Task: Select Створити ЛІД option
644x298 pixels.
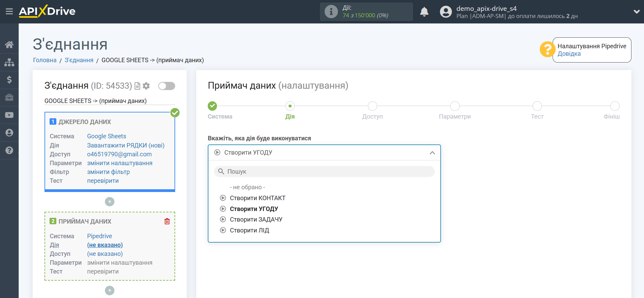Action: (x=249, y=230)
